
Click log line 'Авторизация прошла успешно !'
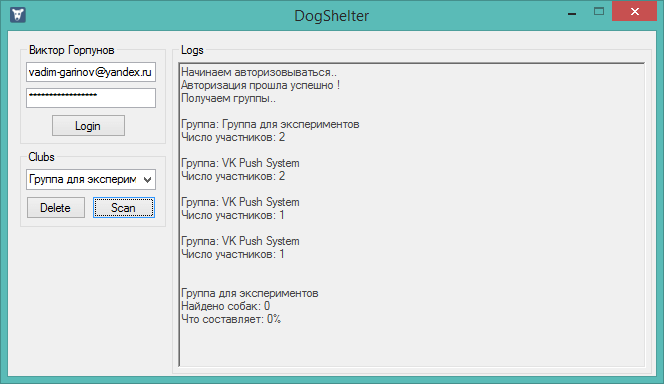click(260, 85)
